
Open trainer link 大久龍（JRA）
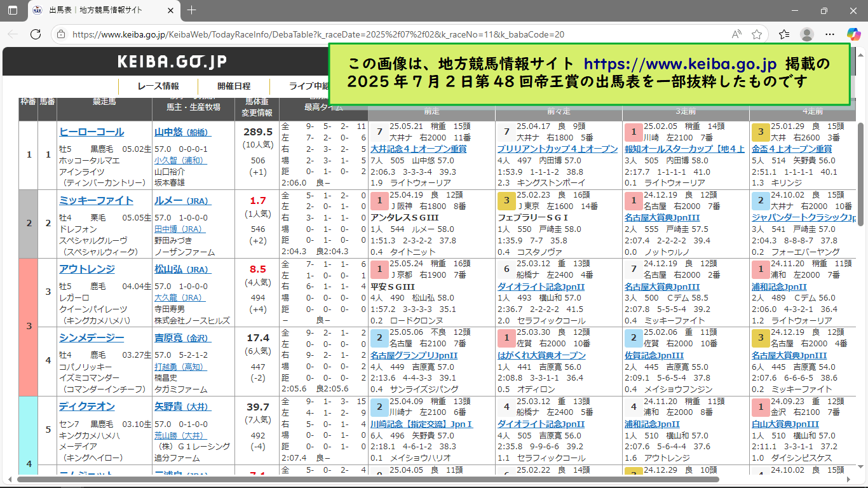click(180, 298)
